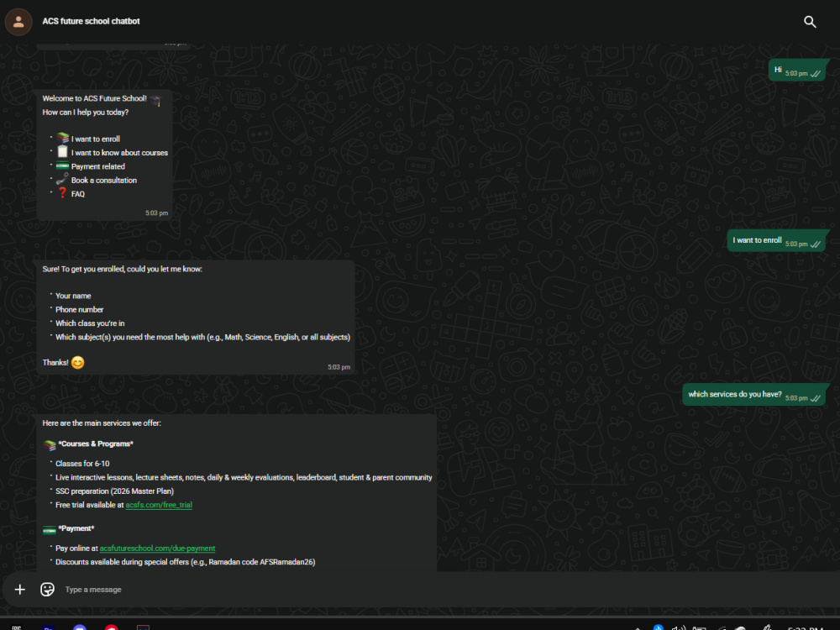The image size is (840, 630).
Task: Click "How can I help you today?" text
Action: click(85, 113)
